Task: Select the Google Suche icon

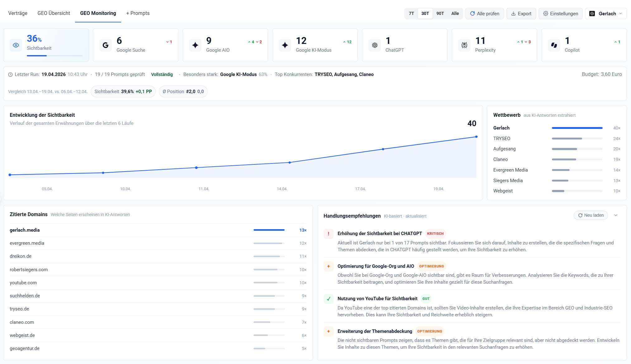Action: tap(105, 45)
